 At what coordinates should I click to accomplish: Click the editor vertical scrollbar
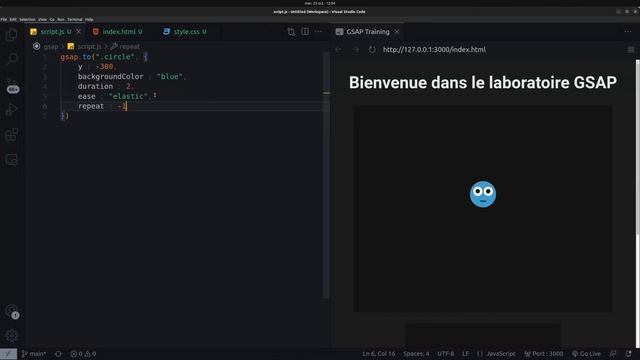tap(326, 176)
